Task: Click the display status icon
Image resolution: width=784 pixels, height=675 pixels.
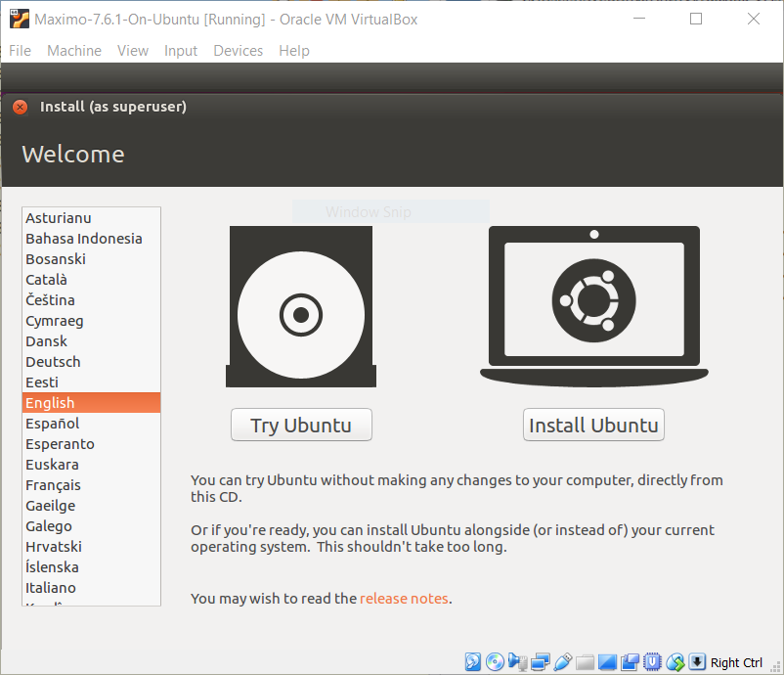Action: pyautogui.click(x=607, y=662)
